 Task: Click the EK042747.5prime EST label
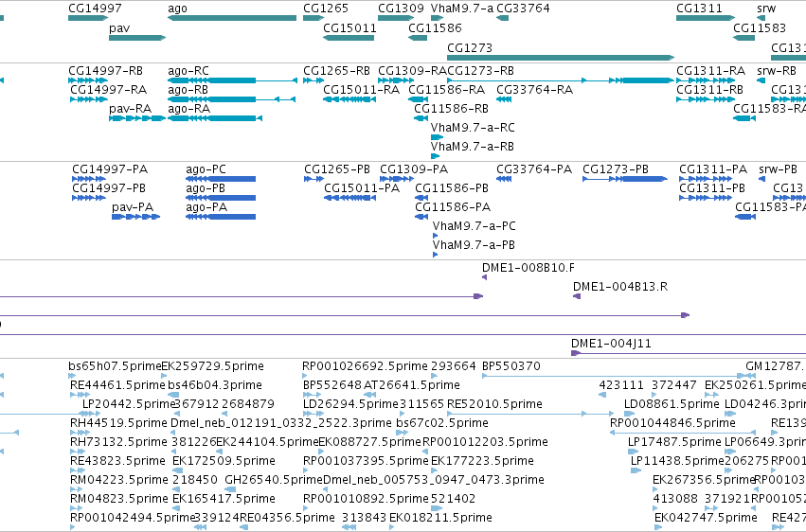(706, 517)
